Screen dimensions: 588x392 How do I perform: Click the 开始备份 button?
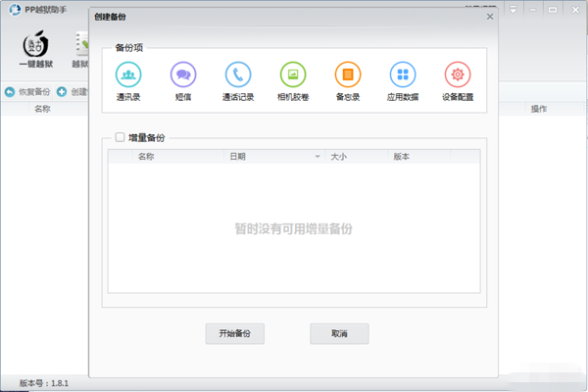click(235, 333)
